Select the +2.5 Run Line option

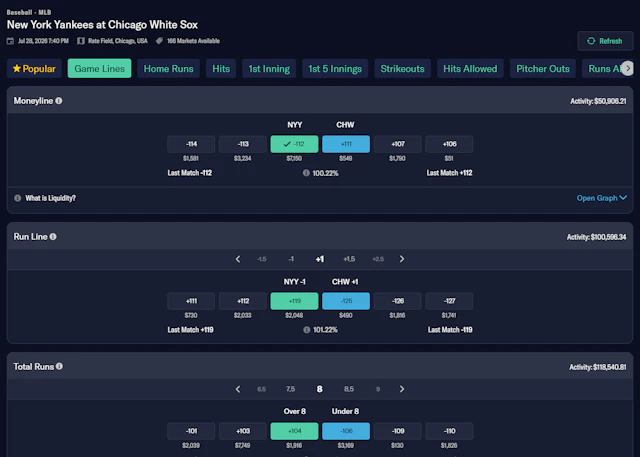(378, 259)
